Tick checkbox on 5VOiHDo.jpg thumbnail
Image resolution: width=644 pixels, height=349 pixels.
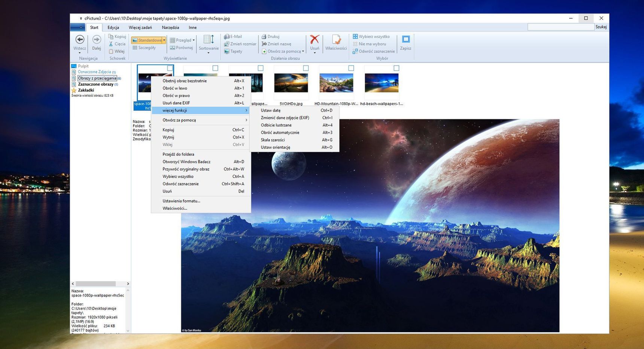(306, 68)
